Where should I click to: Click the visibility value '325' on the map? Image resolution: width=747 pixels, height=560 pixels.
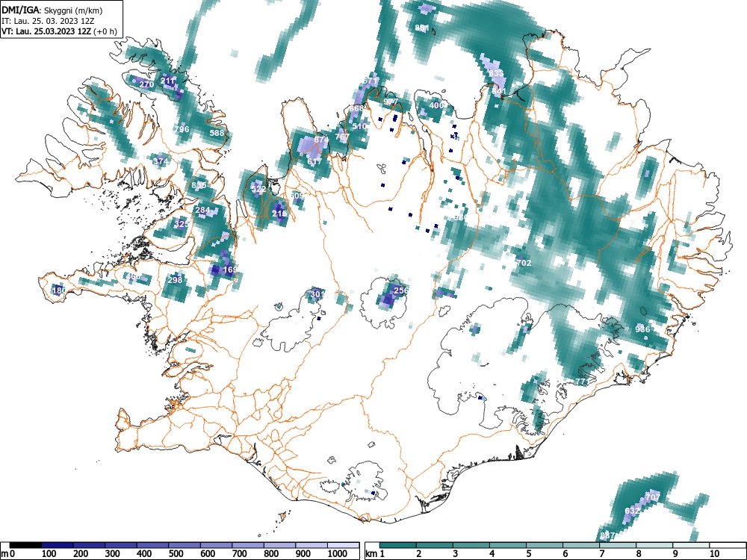click(182, 224)
